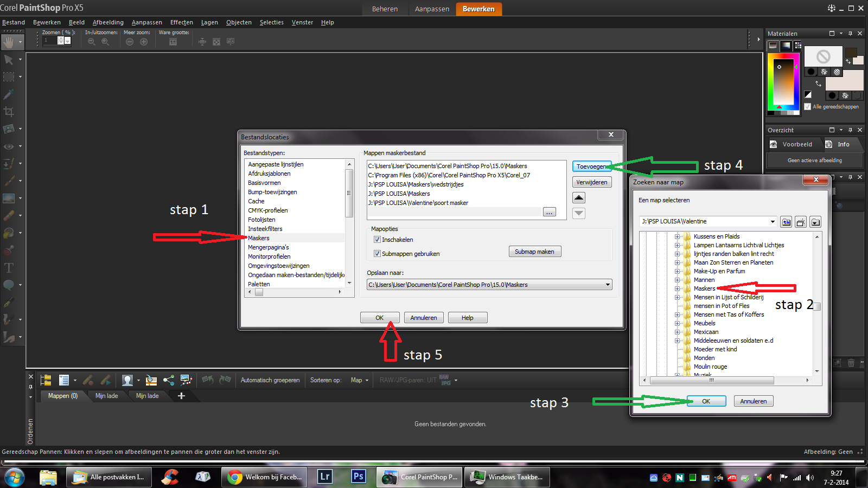Screen dimensions: 868x488
Task: Click the create new folder icon
Action: point(801,222)
